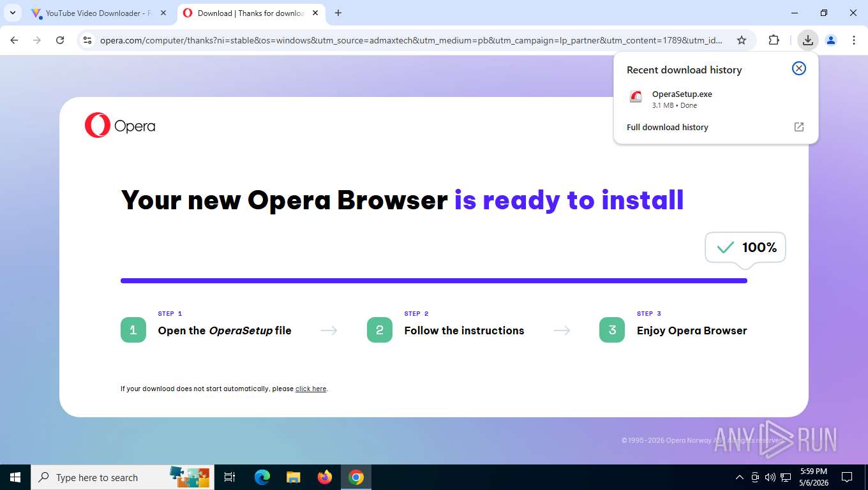Viewport: 868px width, 490px height.
Task: Toggle the Chrome downloads button
Action: [808, 40]
